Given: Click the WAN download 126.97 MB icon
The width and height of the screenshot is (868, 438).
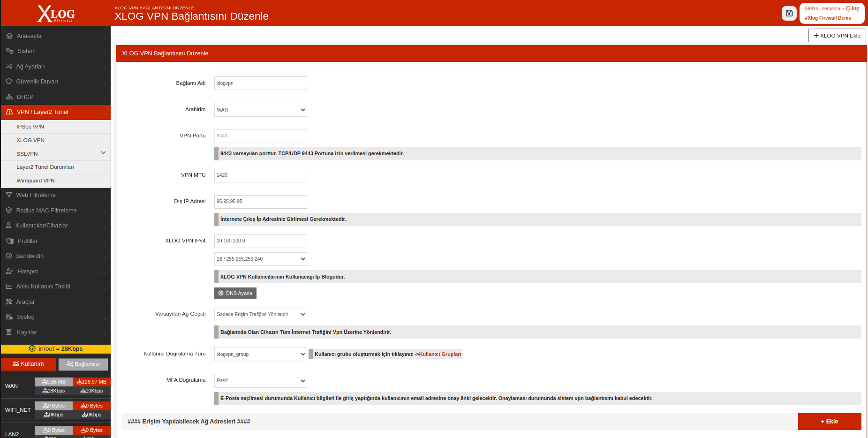Looking at the screenshot, I should (x=79, y=382).
